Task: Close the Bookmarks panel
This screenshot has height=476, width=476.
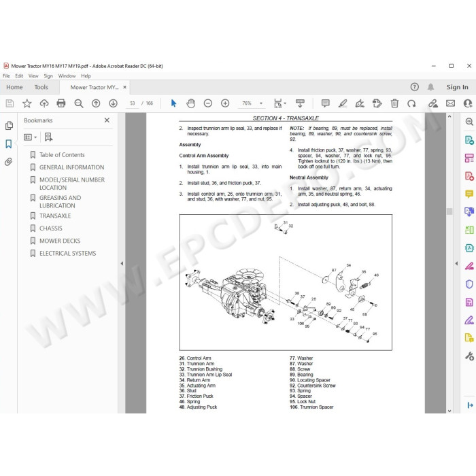Action: point(107,120)
